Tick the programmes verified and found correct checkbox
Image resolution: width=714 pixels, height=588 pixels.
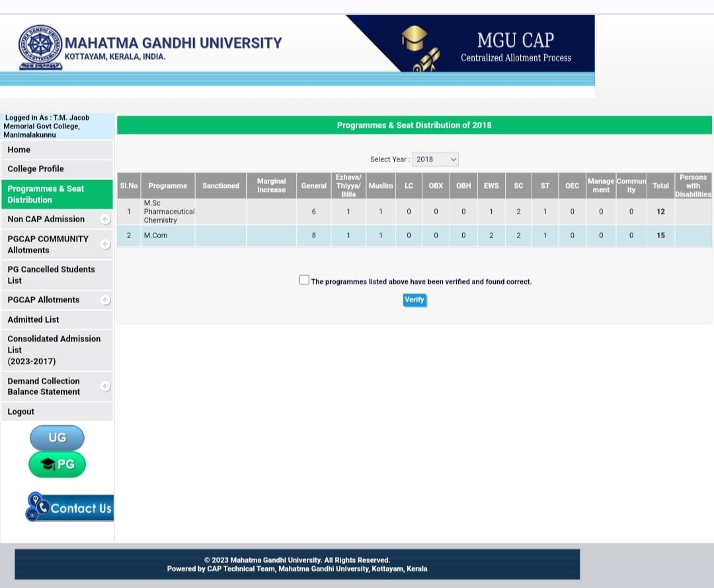tap(304, 280)
